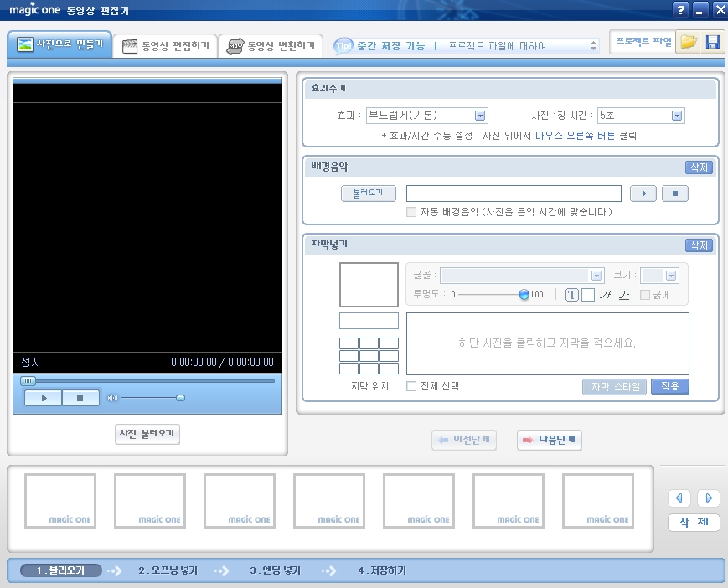Go to previous thumbnails with left arrow
This screenshot has height=588, width=728.
(679, 498)
